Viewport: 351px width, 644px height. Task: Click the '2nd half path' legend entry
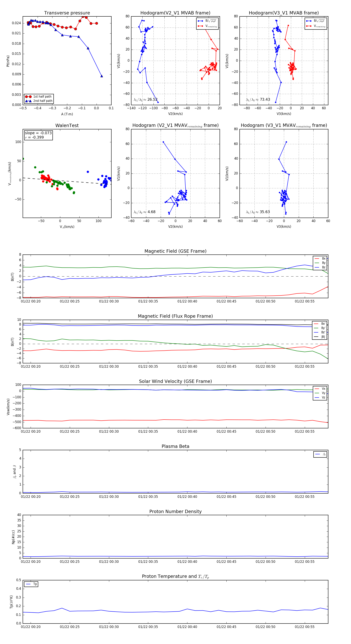pos(39,101)
